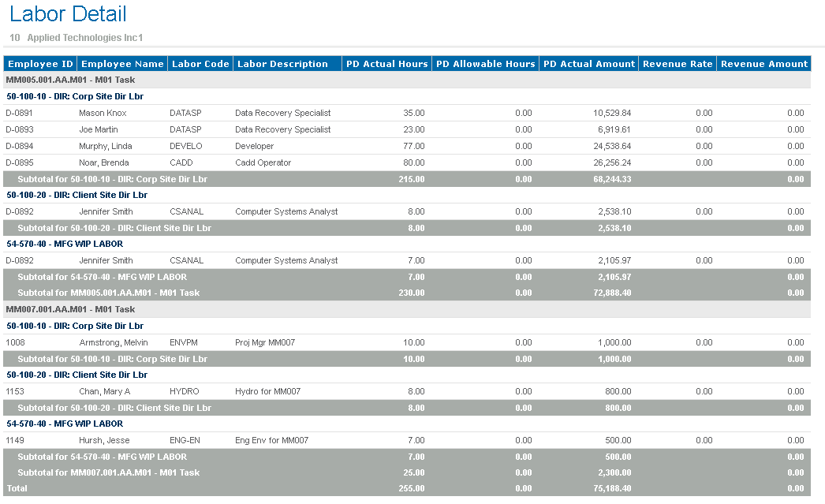The height and width of the screenshot is (504, 825).
Task: Sort by the Employee Name column header
Action: [122, 64]
